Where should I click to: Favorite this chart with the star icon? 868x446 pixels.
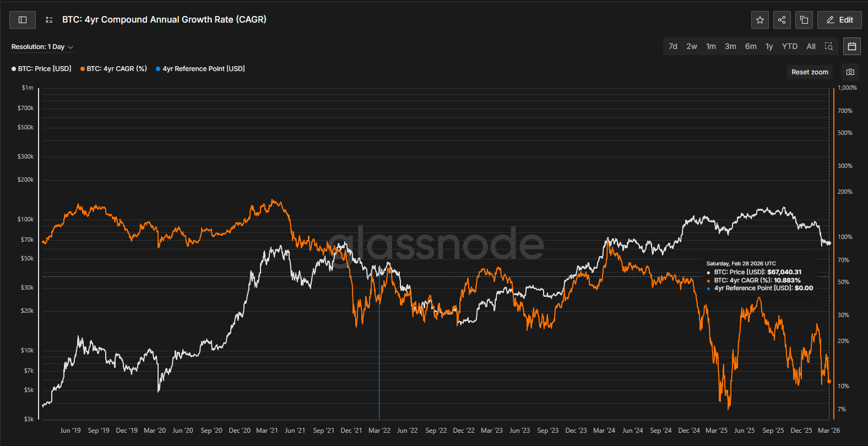point(760,20)
